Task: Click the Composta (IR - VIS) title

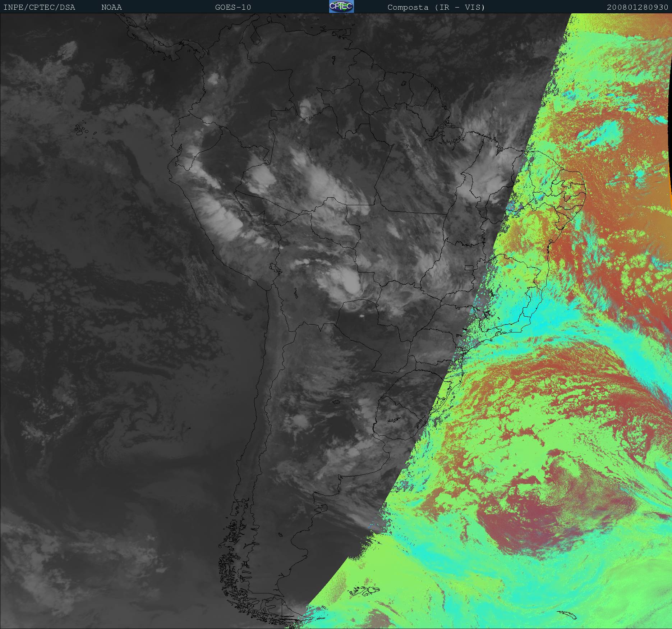Action: coord(436,7)
